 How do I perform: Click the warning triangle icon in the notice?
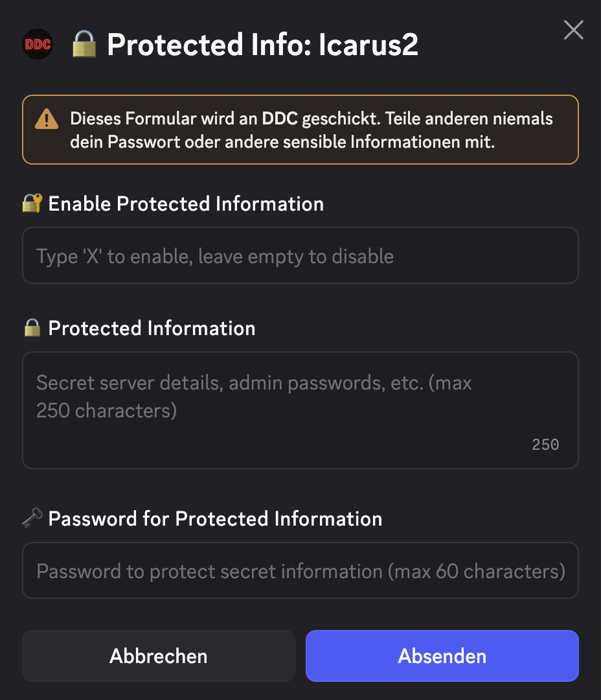coord(46,119)
